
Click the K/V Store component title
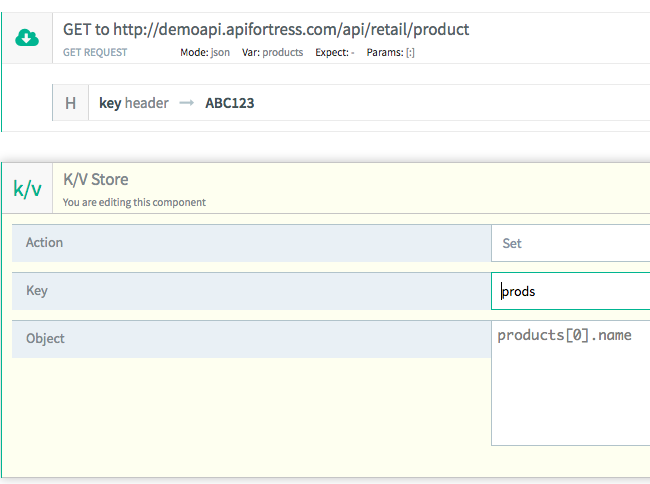[95, 180]
